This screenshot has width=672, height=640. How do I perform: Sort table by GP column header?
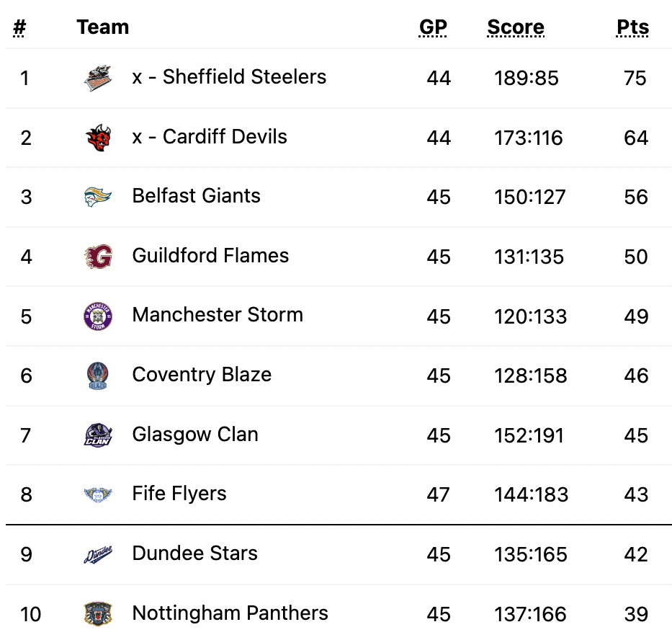coord(433,27)
